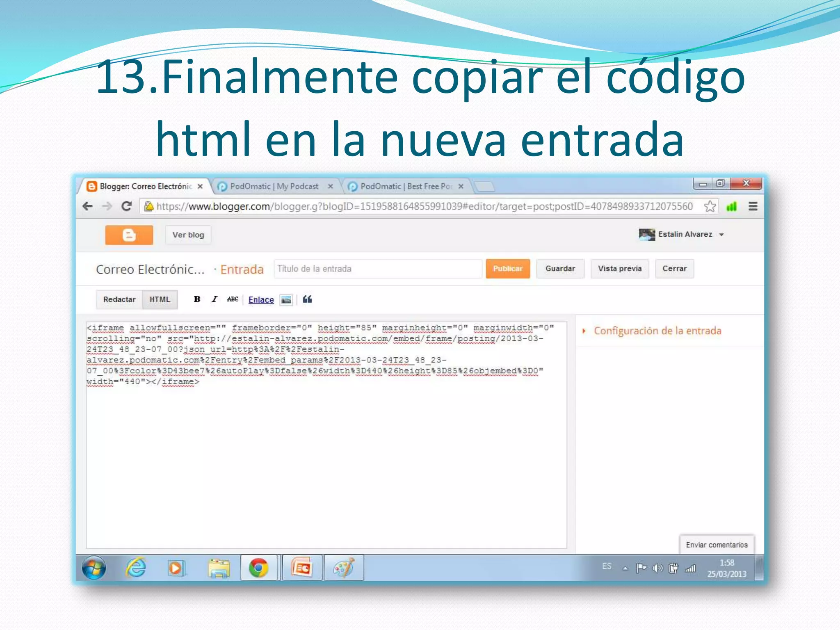
Task: Open the Chrome menu
Action: 753,206
